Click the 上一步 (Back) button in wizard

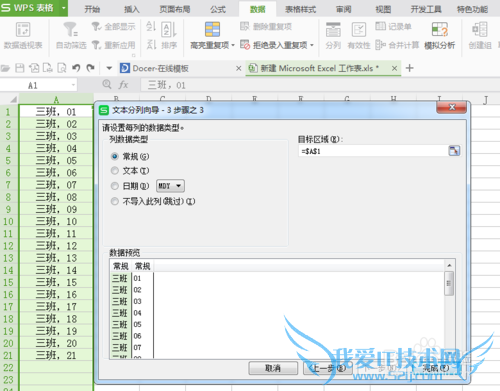328,368
